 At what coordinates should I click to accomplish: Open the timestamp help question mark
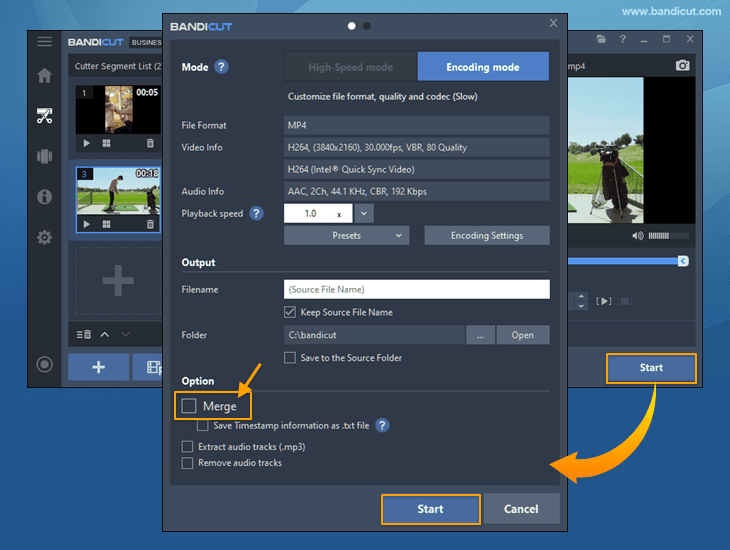tap(382, 425)
